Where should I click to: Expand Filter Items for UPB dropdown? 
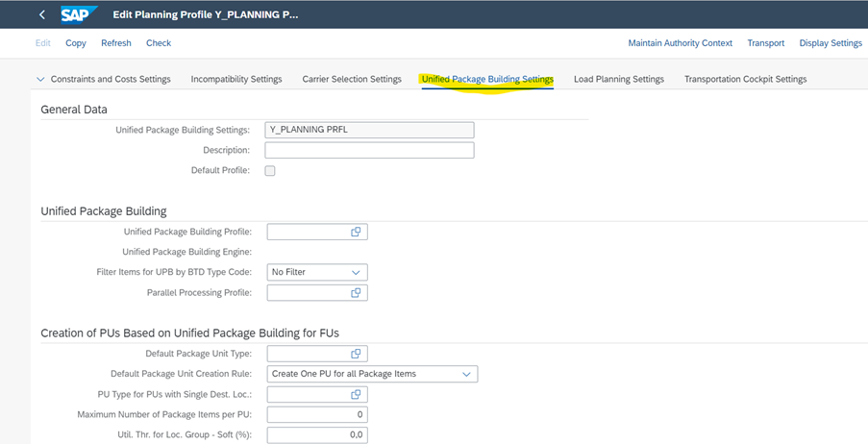[356, 273]
